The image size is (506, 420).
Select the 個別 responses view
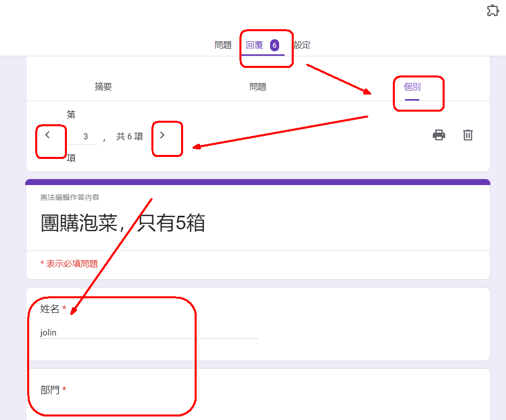click(412, 87)
